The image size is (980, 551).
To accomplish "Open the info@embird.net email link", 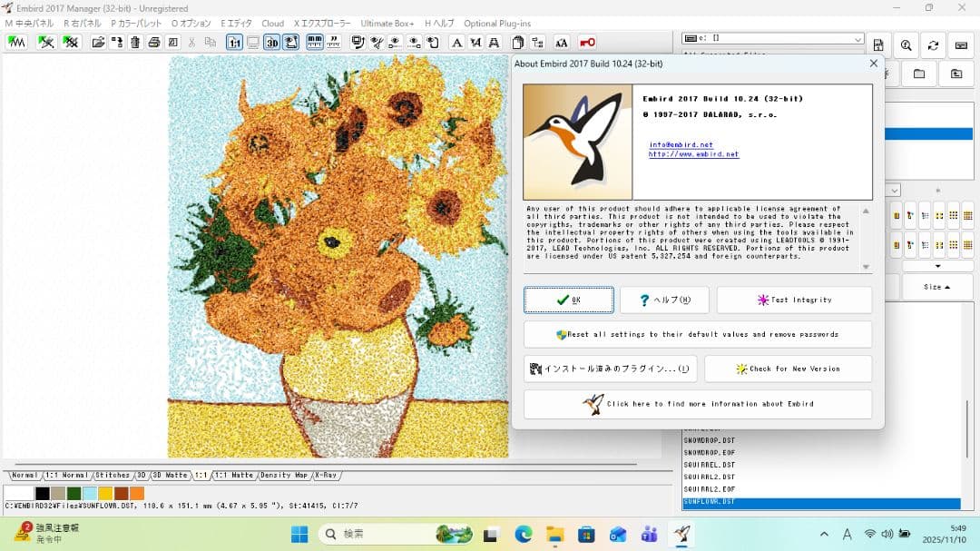I will coord(681,144).
